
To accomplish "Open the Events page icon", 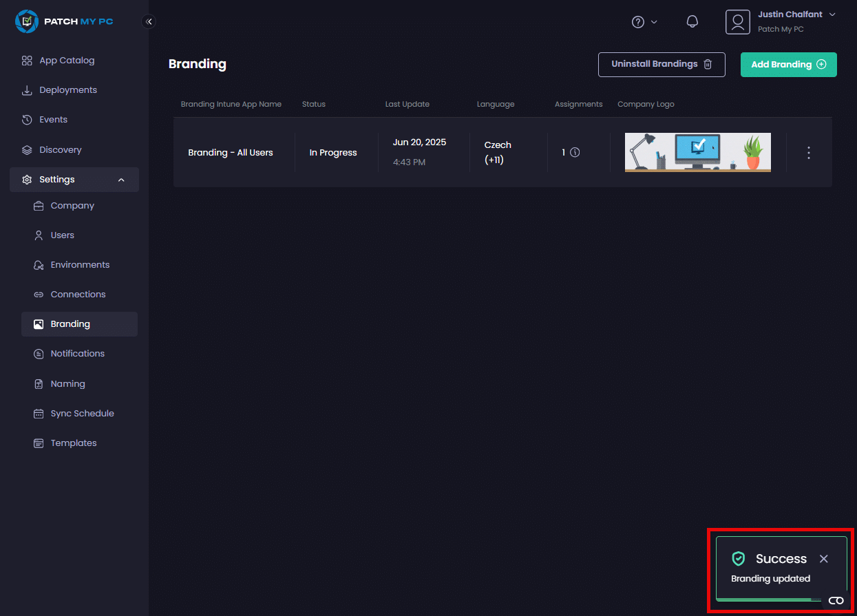I will pos(27,120).
